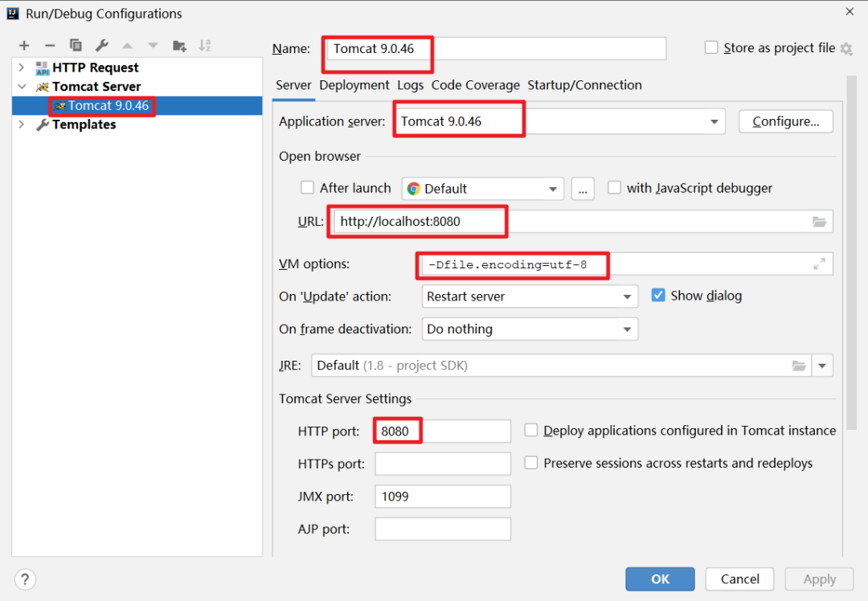
Task: Switch to the Deployment tab
Action: pos(354,84)
